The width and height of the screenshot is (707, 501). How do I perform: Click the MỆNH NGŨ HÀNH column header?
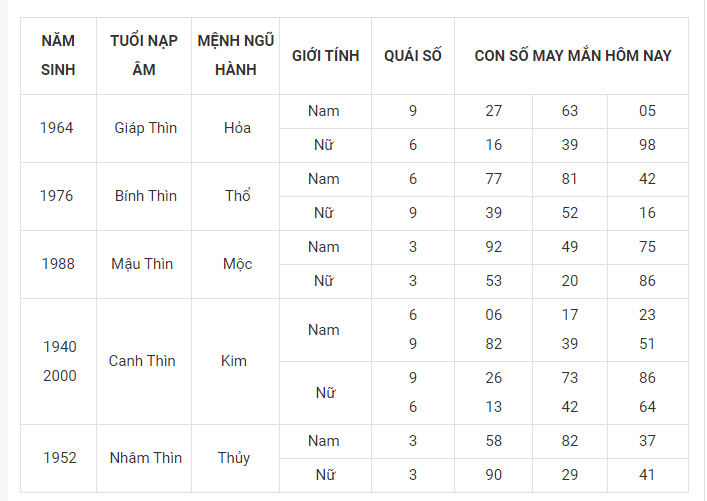[237, 56]
